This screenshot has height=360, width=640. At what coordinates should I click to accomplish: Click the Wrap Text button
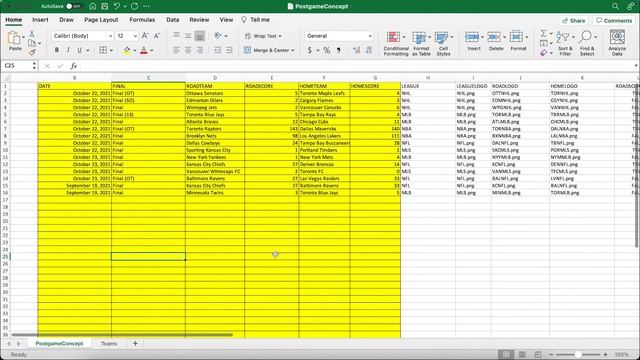pyautogui.click(x=263, y=36)
